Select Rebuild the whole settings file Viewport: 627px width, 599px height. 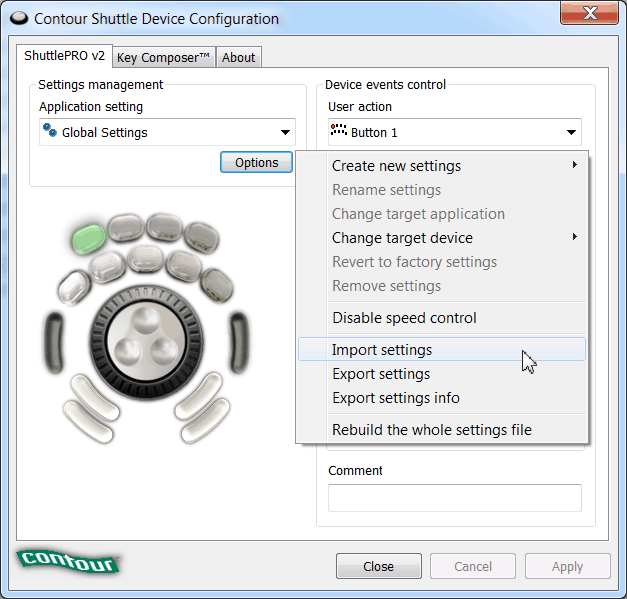[x=442, y=429]
